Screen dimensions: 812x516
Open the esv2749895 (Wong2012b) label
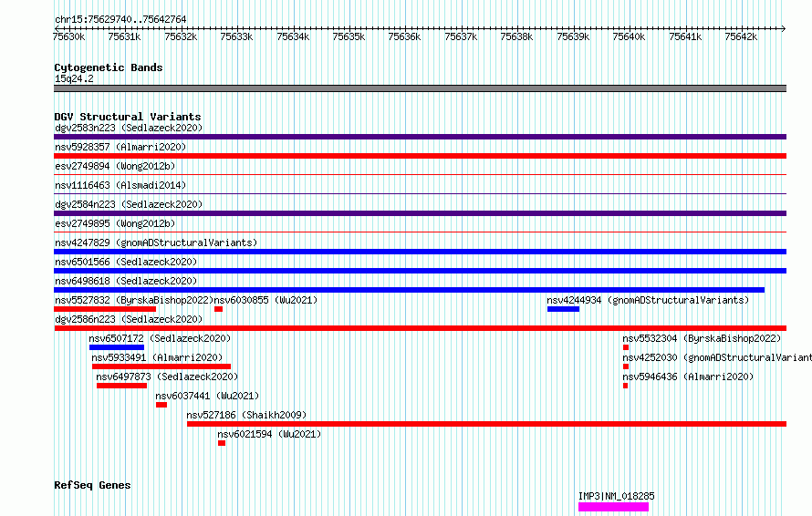(x=115, y=223)
